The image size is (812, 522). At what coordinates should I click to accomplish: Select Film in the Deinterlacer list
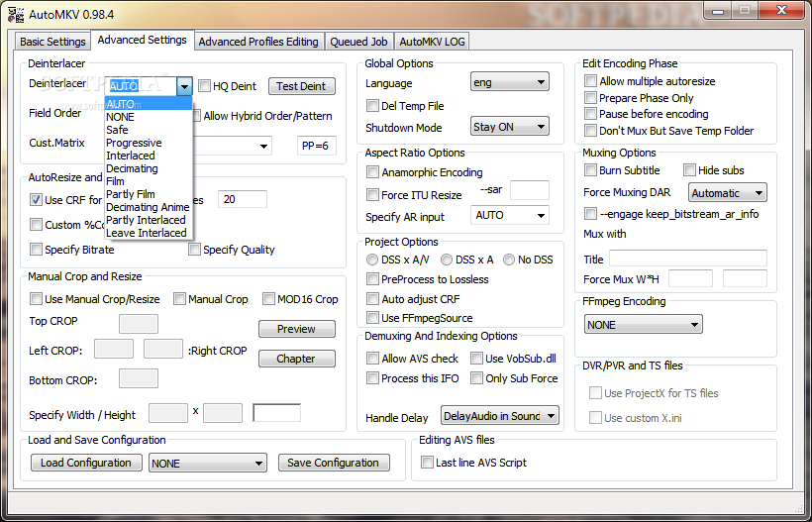(149, 182)
